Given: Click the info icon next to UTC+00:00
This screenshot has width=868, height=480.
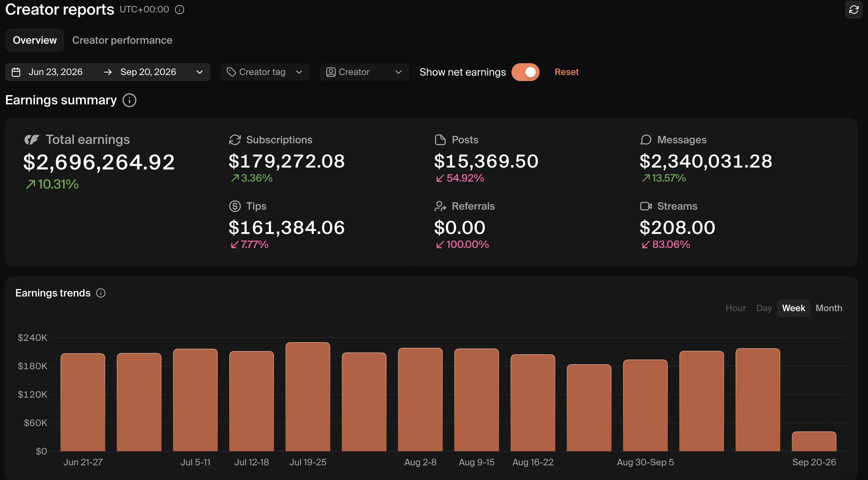Looking at the screenshot, I should 180,10.
